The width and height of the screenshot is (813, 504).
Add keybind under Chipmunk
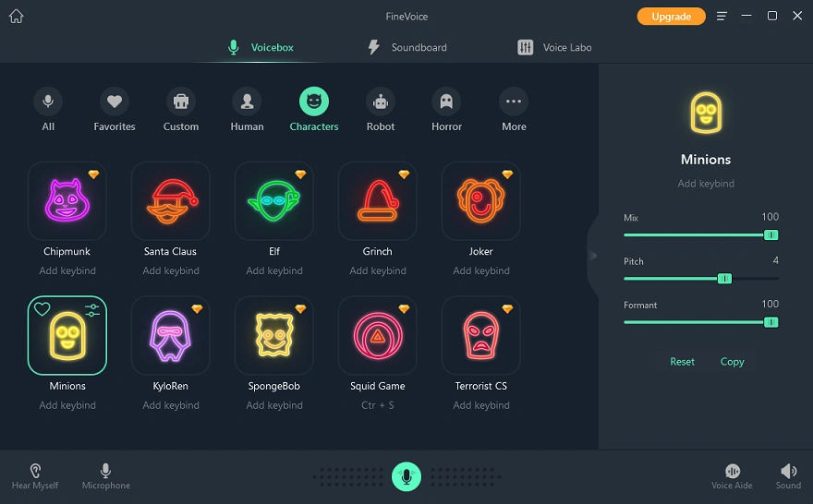67,270
